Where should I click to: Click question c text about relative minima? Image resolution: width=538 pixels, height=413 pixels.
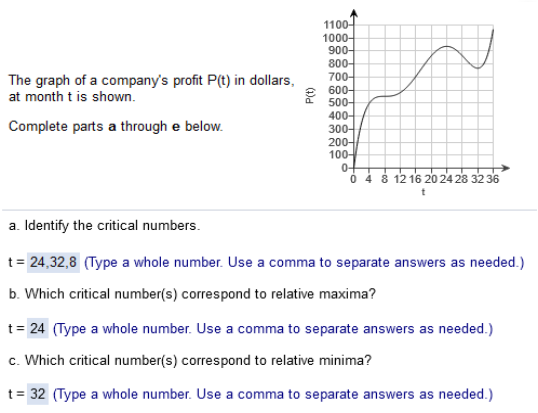point(190,361)
